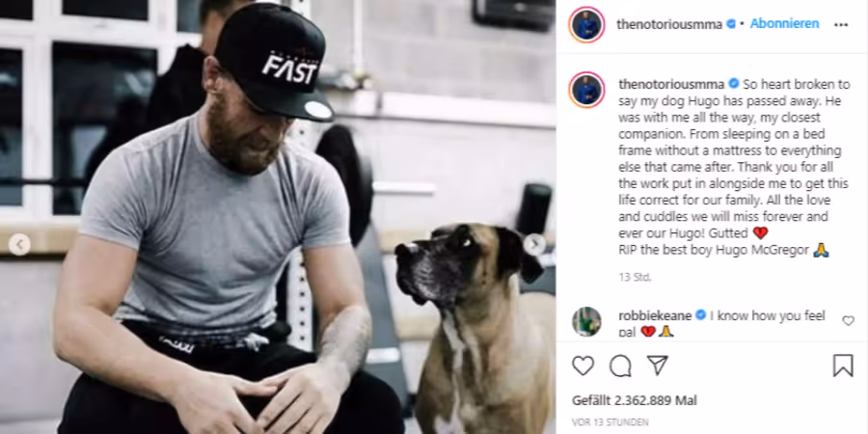The height and width of the screenshot is (434, 868).
Task: Click robbiekeane's comment avatar
Action: tap(586, 321)
